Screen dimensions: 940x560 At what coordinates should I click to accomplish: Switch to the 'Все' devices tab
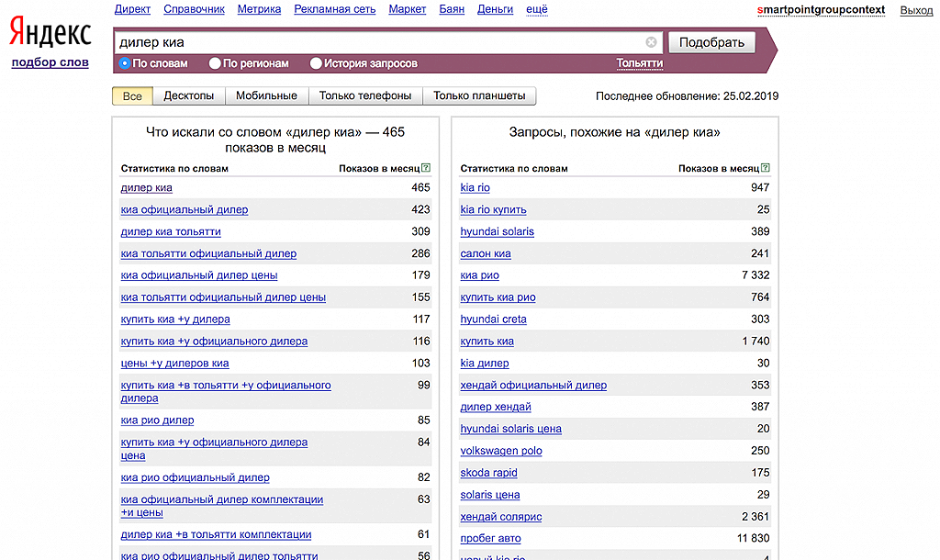132,95
